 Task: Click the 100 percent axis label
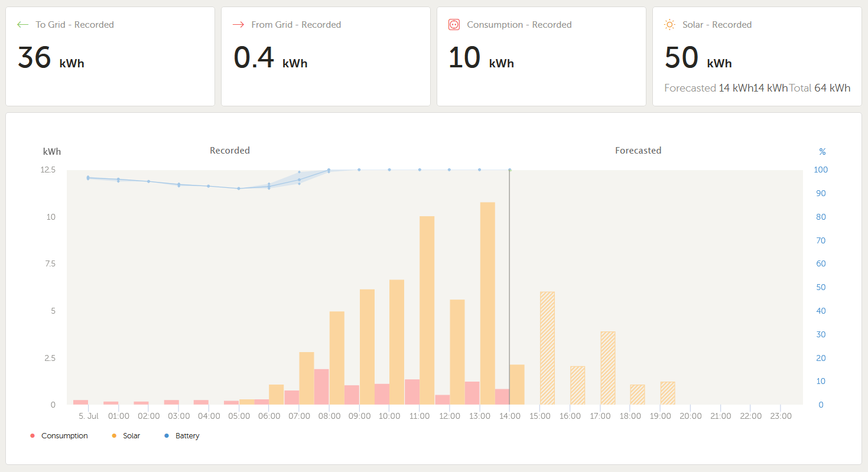(x=822, y=170)
